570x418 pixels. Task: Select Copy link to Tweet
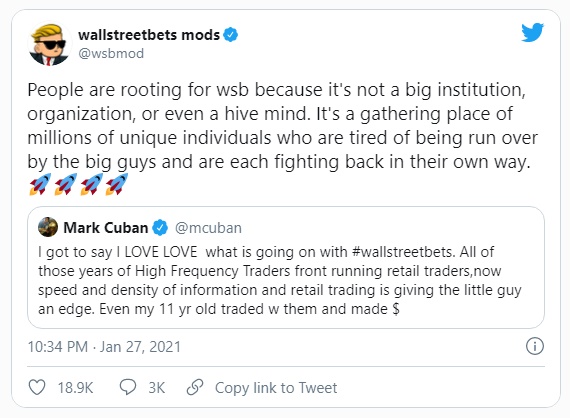coord(276,388)
